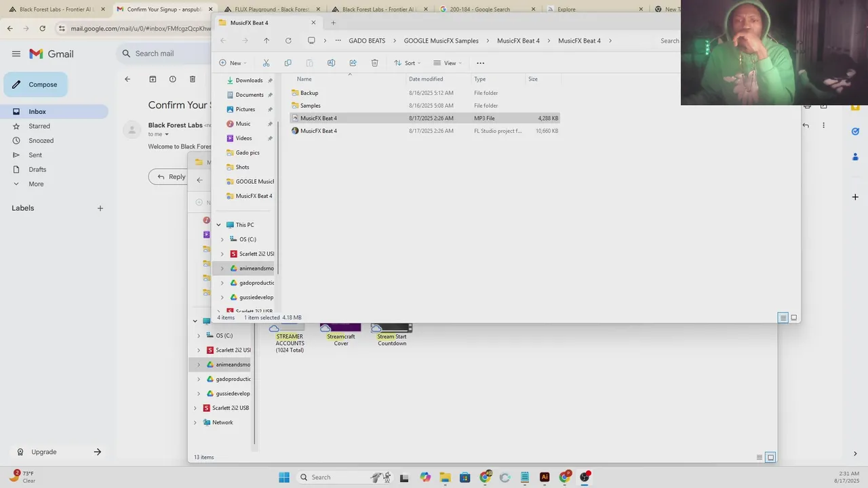868x488 pixels.
Task: Select the MusicFX Beat 4 FL Studio project
Action: pos(425,131)
